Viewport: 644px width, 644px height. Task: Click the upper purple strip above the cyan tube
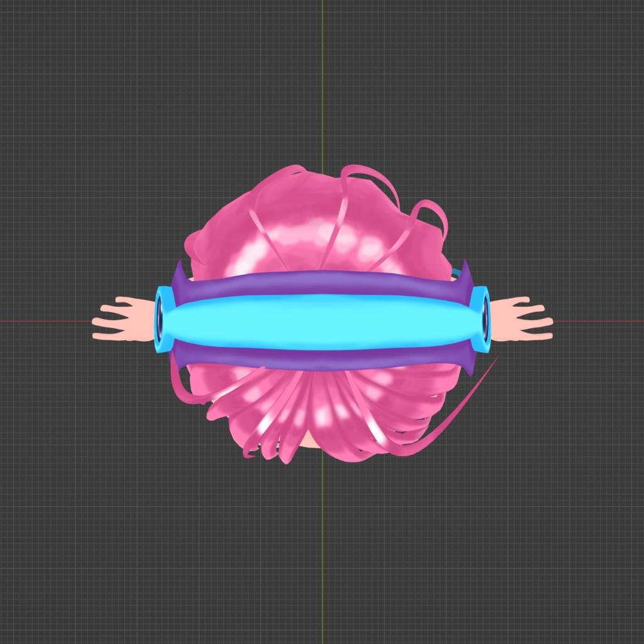(323, 282)
